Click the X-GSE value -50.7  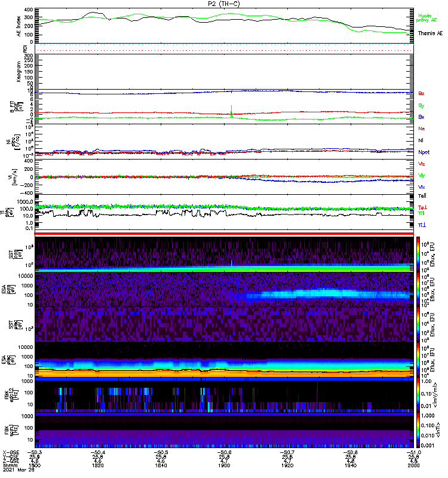287,452
